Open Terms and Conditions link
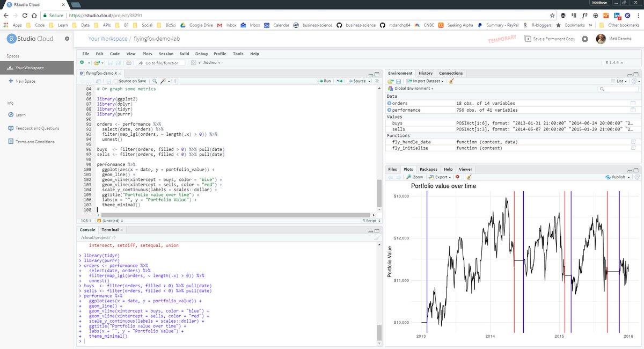644x349 pixels. point(31,142)
